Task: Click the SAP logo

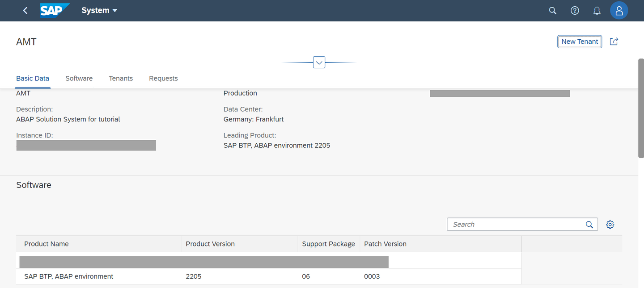Action: pyautogui.click(x=55, y=10)
